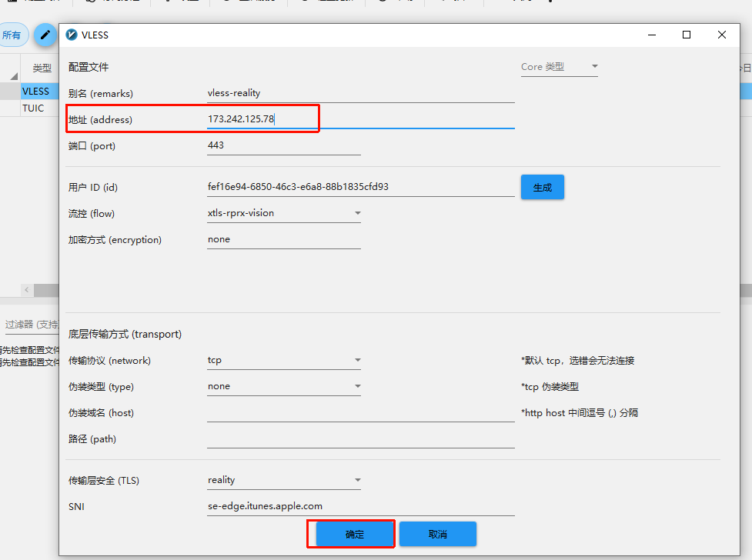The width and height of the screenshot is (752, 560).
Task: Maximize the VLESS dialog window
Action: tap(687, 35)
